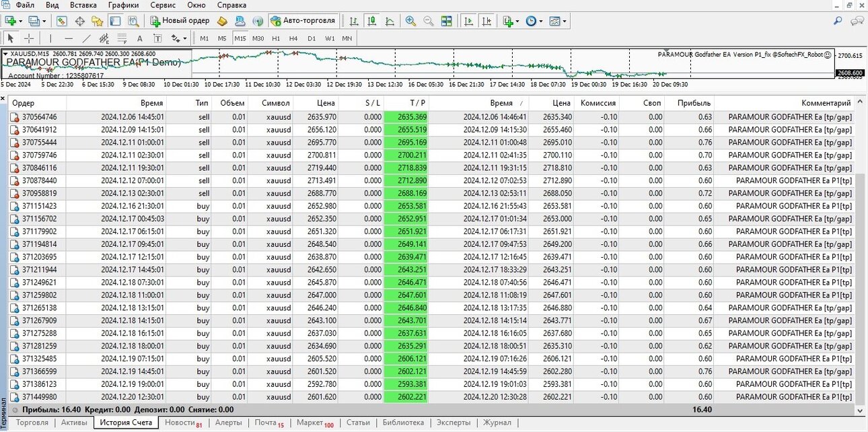This screenshot has width=868, height=432.
Task: Switch chart to candlesticks
Action: pyautogui.click(x=371, y=21)
